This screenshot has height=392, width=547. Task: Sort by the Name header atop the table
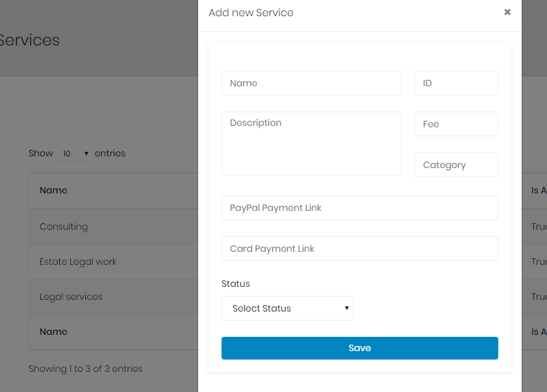[x=53, y=190]
